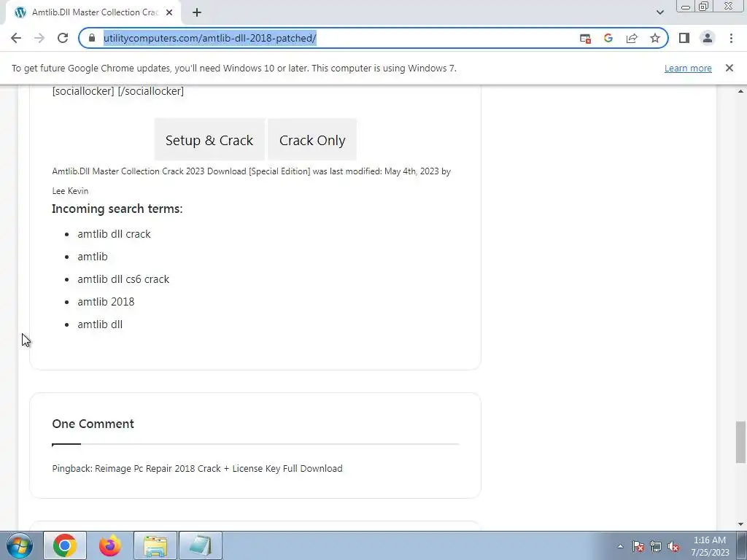This screenshot has width=747, height=560.
Task: Click the 'amtlib dll' search term
Action: point(100,324)
